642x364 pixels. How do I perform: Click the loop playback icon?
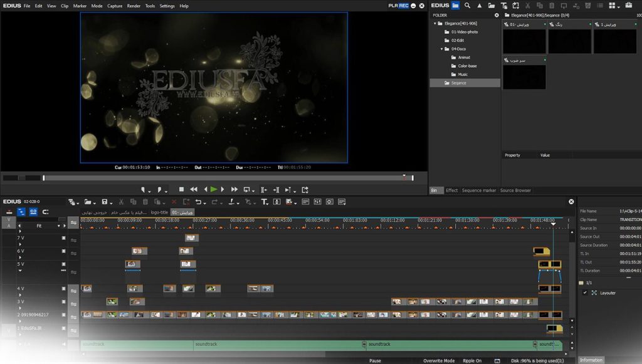pyautogui.click(x=247, y=190)
